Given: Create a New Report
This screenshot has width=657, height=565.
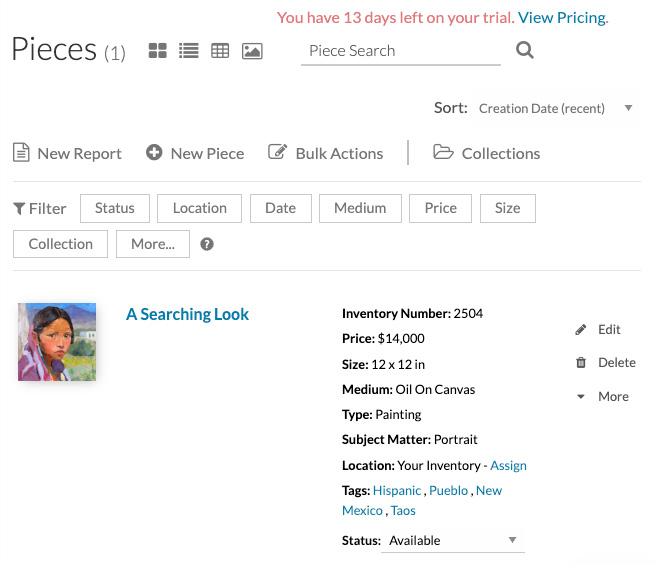Looking at the screenshot, I should pyautogui.click(x=67, y=153).
